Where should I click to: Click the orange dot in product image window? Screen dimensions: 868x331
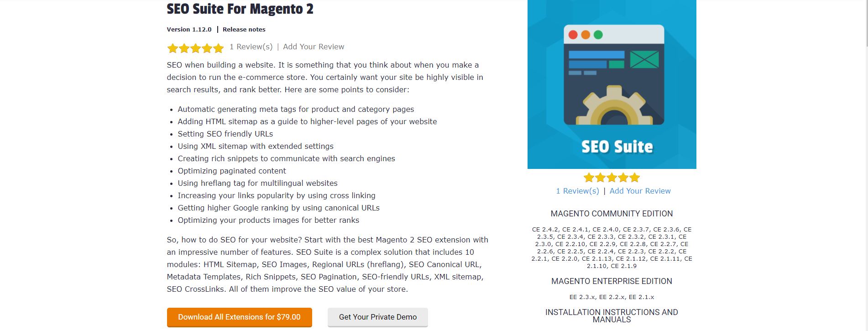tap(586, 35)
